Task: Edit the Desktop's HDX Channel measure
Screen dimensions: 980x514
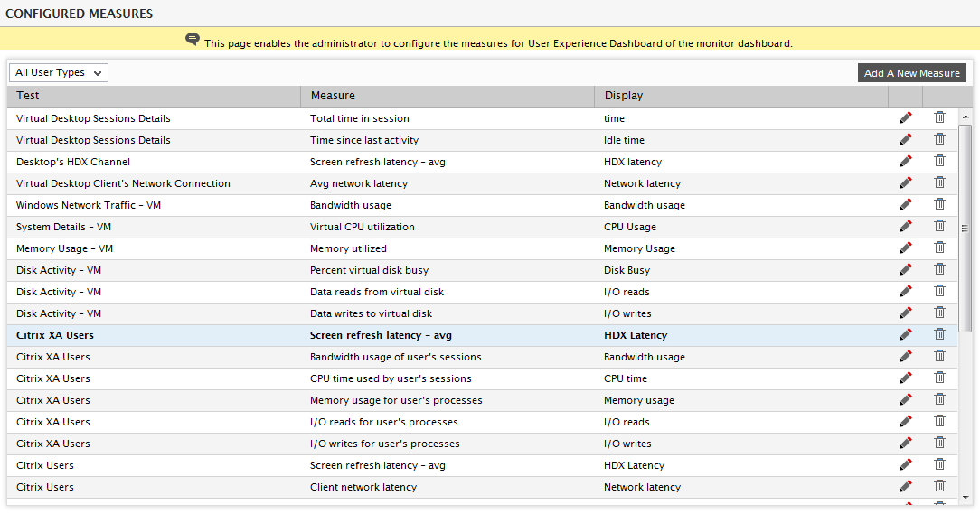Action: 906,161
